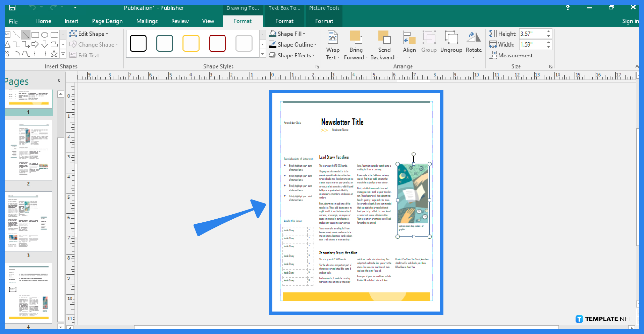This screenshot has width=644, height=334.
Task: Switch to the Page Design ribbon tab
Action: tap(107, 21)
